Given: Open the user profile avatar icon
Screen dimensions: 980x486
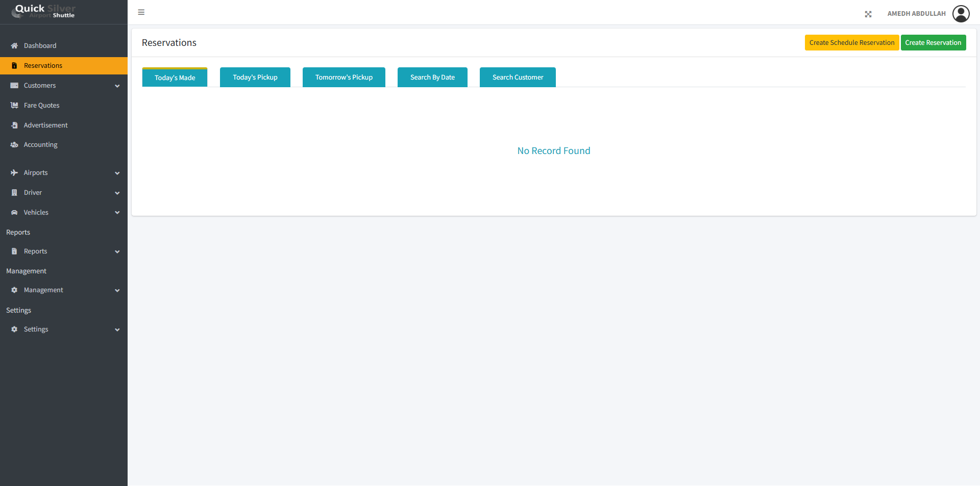Looking at the screenshot, I should pos(961,14).
